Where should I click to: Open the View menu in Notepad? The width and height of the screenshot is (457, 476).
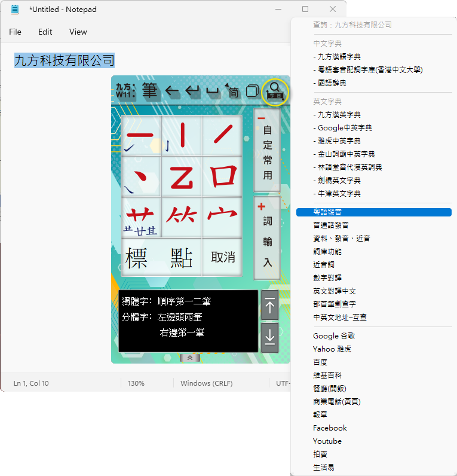[78, 32]
